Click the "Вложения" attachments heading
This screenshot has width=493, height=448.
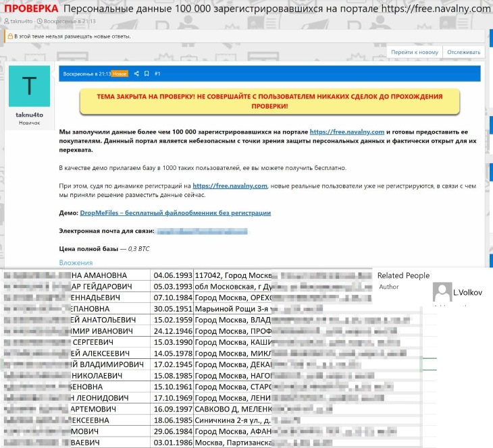[76, 262]
